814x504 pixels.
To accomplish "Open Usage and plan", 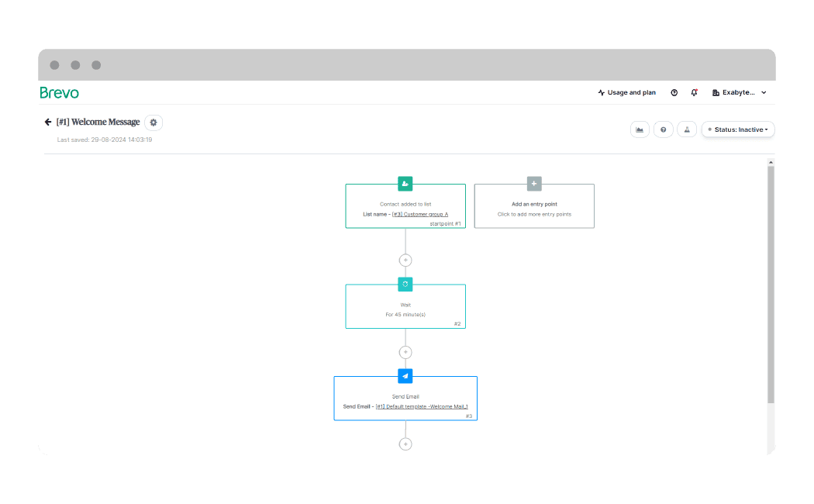I will [x=626, y=92].
